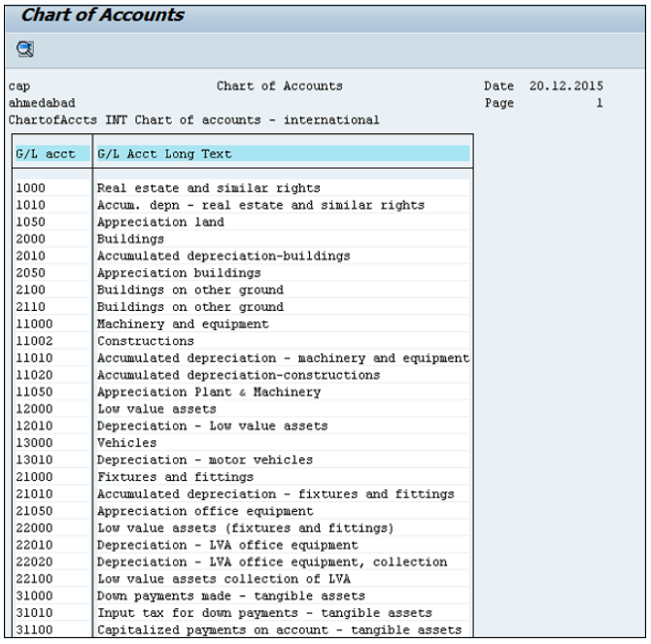Click Appreciation Plant & Machinery row

[208, 392]
